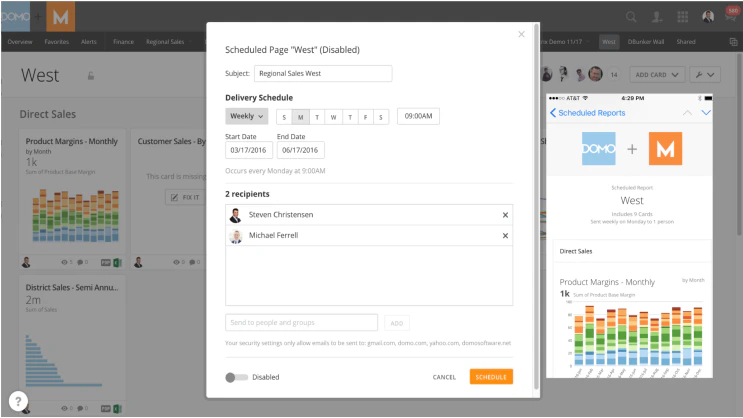Go back to Scheduled Reports in phone preview
This screenshot has height=418, width=743.
click(x=588, y=113)
